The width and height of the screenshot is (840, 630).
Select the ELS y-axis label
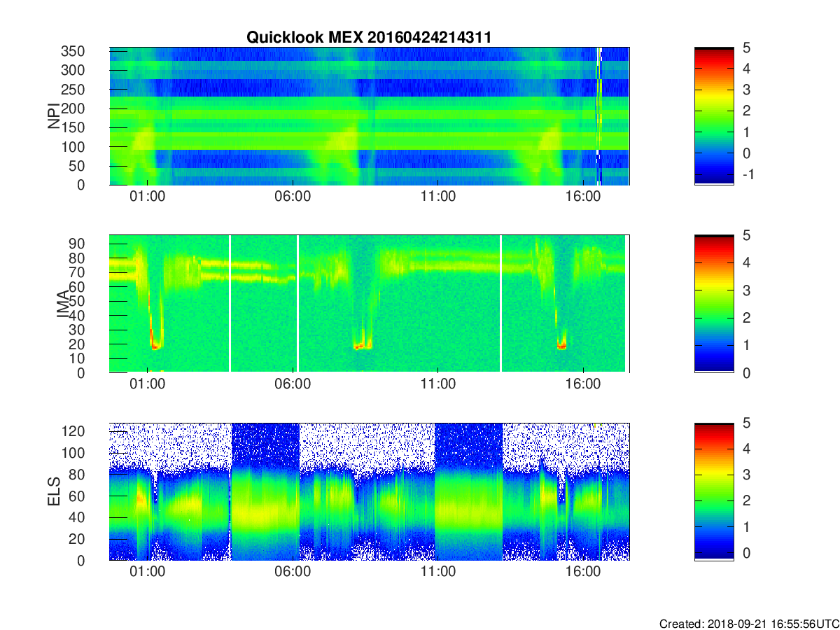pos(54,491)
